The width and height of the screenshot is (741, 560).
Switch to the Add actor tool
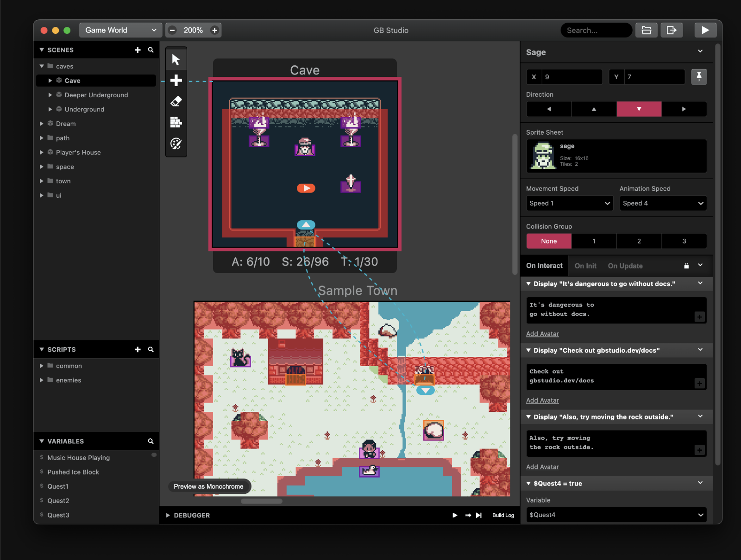176,80
